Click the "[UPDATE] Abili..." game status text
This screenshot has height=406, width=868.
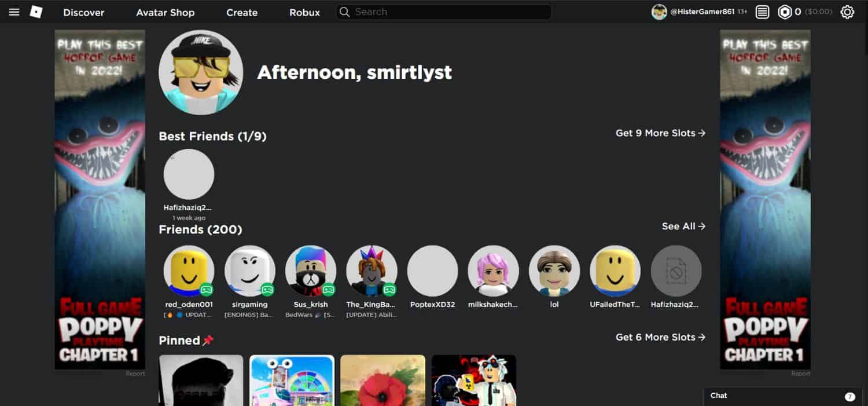tap(372, 315)
